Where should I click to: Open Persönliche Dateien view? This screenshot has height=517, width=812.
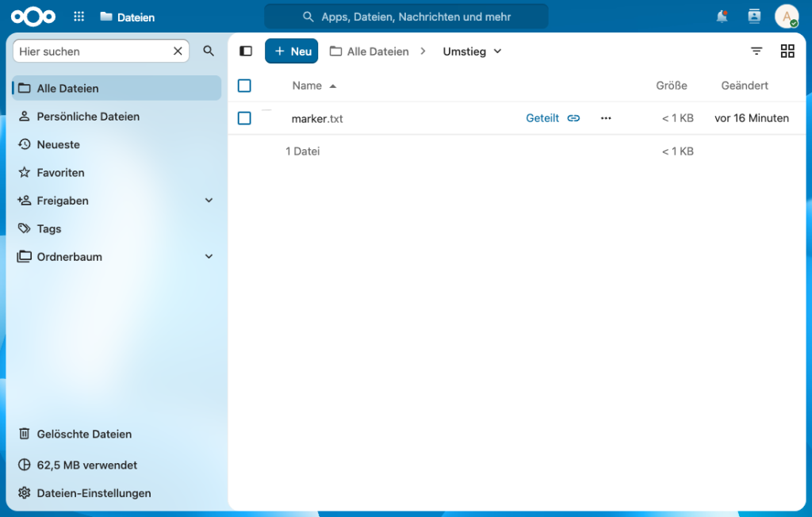point(117,116)
